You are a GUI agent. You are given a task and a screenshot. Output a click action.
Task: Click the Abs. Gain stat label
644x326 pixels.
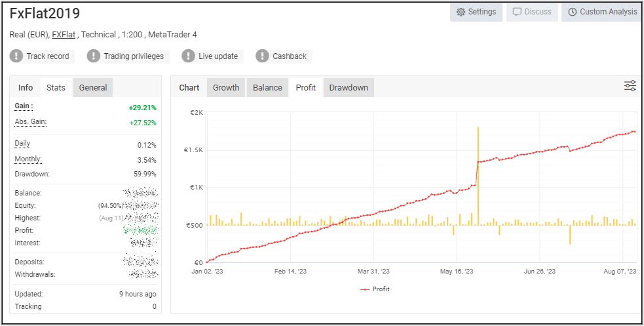30,122
